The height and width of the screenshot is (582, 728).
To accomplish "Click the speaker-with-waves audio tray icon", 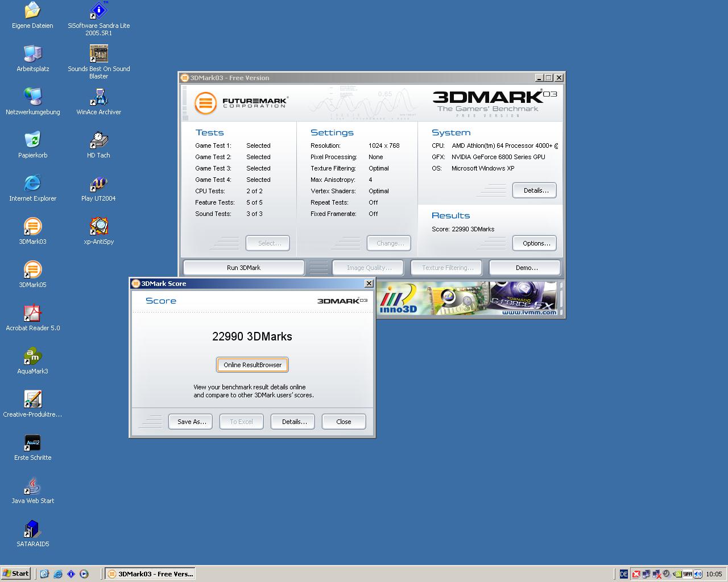I will (x=698, y=574).
